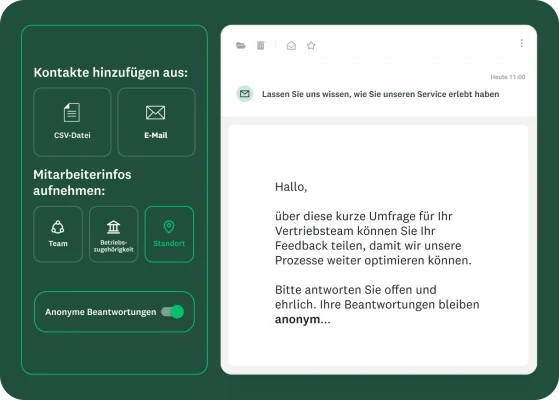Click the bold word 'anonym...'
559x400 pixels.
(x=303, y=319)
